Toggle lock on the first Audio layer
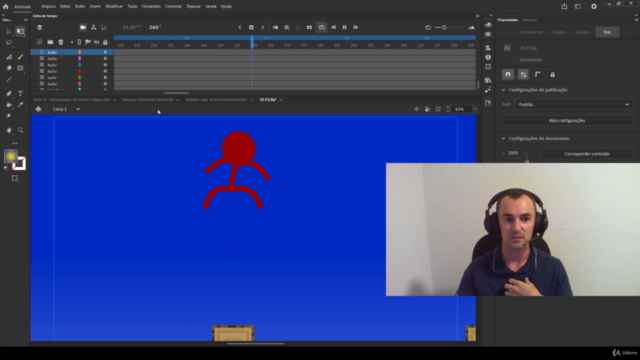 [x=105, y=52]
